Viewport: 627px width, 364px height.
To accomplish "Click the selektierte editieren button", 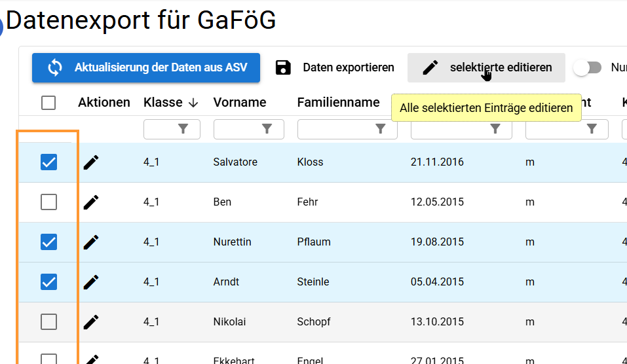I will click(486, 67).
